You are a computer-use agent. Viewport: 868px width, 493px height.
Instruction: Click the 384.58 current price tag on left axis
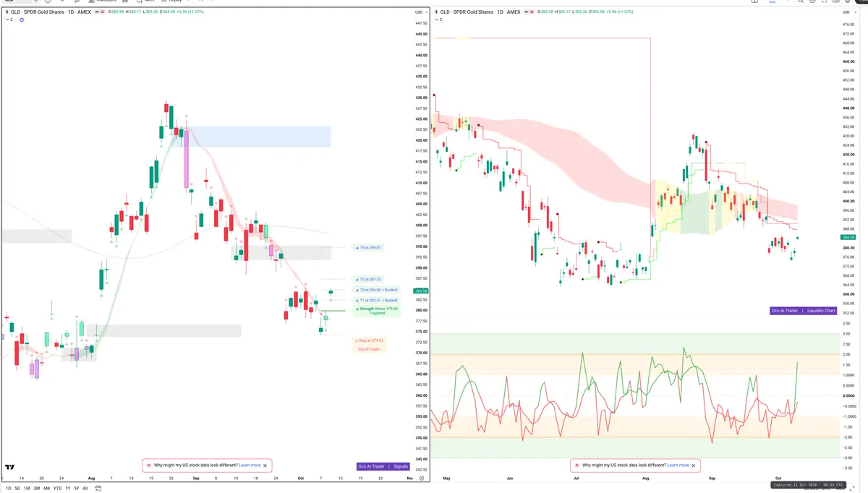[420, 291]
